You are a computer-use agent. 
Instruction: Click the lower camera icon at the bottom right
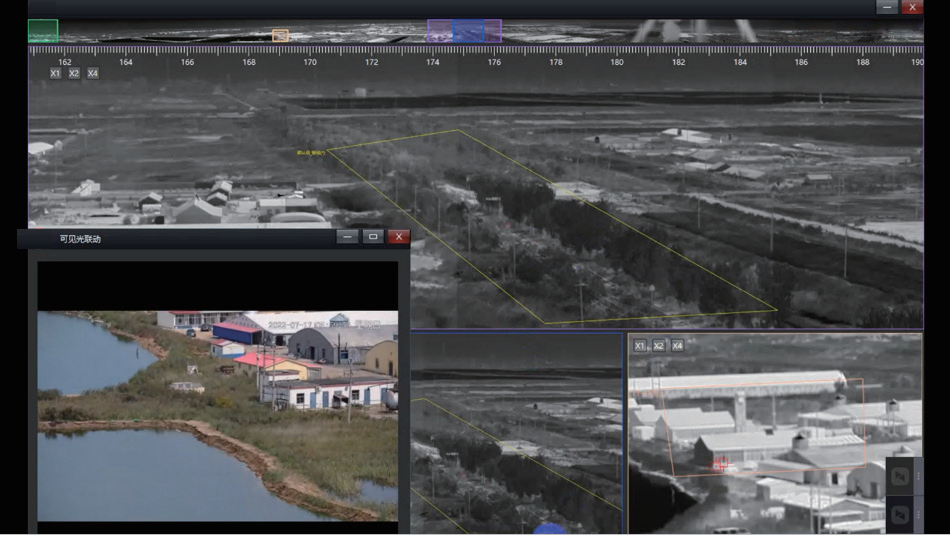point(900,515)
